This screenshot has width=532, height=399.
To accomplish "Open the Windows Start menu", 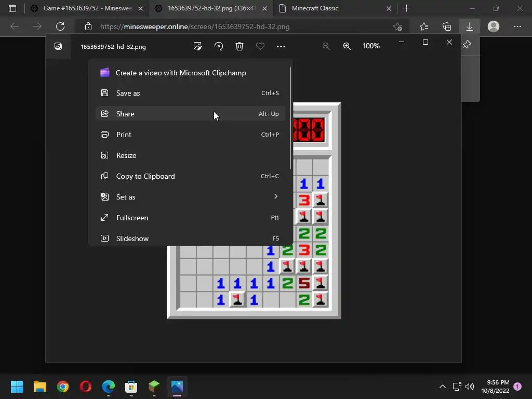I will tap(17, 387).
